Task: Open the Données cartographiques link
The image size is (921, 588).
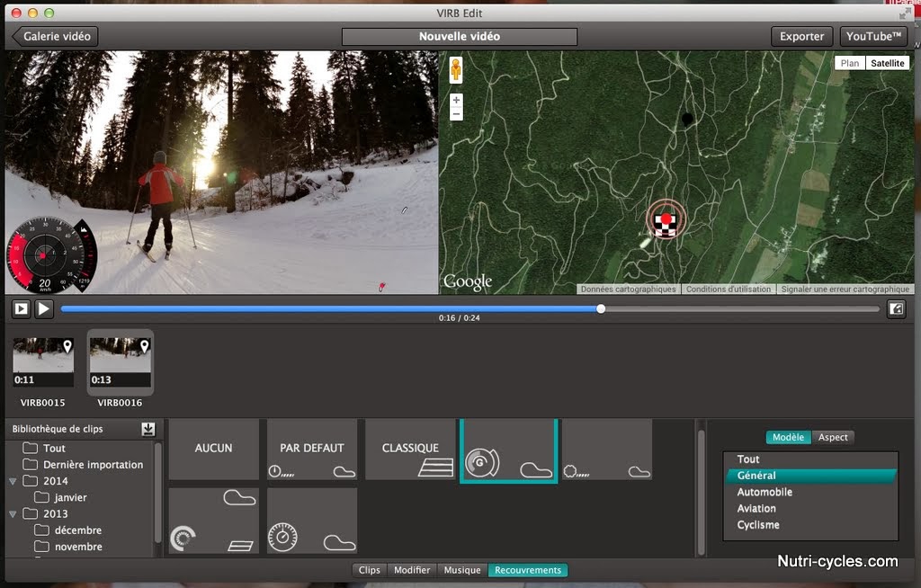Action: [628, 289]
